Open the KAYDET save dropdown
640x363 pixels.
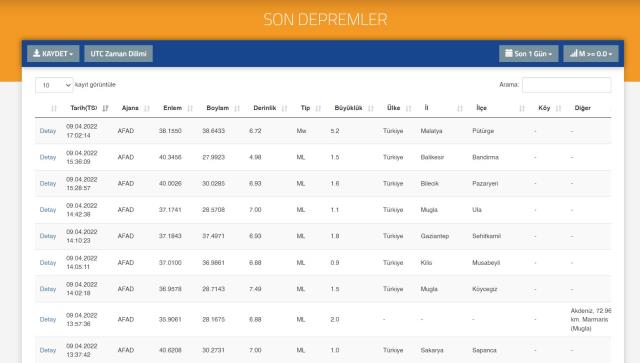(x=53, y=53)
